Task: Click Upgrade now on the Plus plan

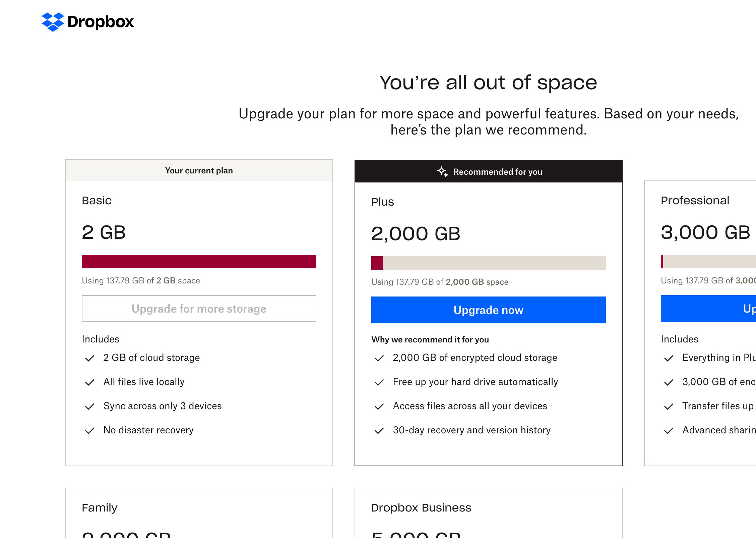Action: [x=488, y=310]
